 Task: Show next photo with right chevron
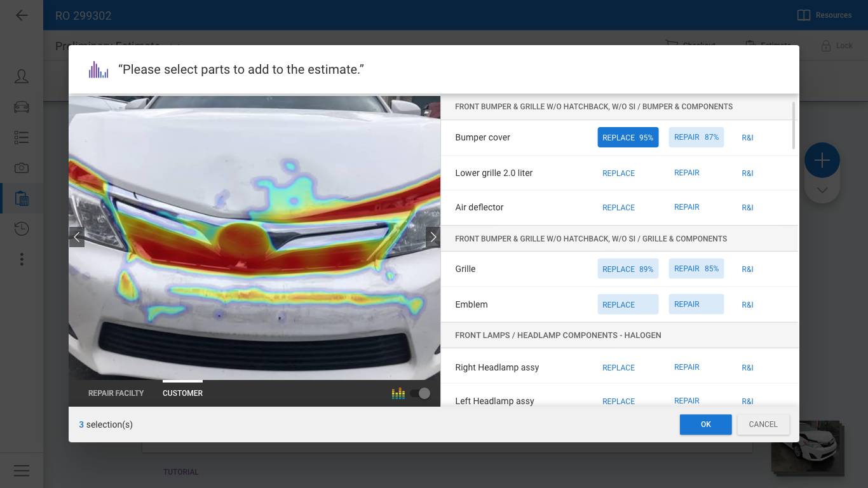tap(433, 237)
